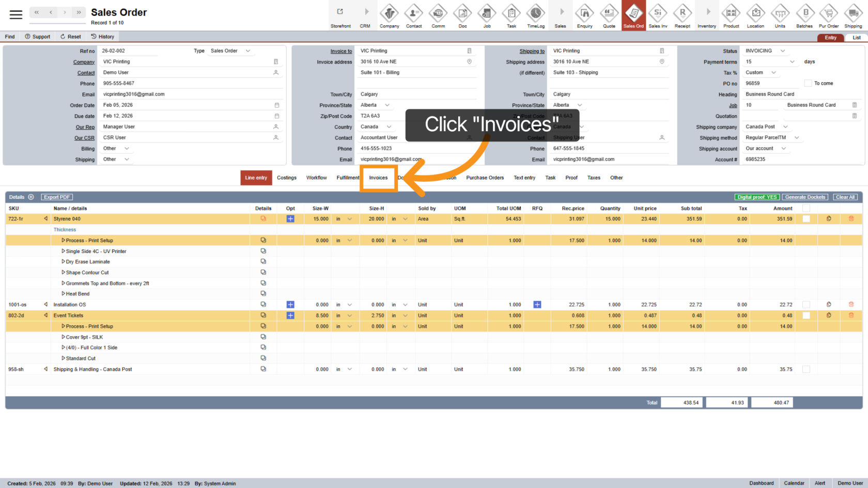Image resolution: width=868 pixels, height=488 pixels.
Task: Click the hamburger menu icon
Action: coord(16,14)
